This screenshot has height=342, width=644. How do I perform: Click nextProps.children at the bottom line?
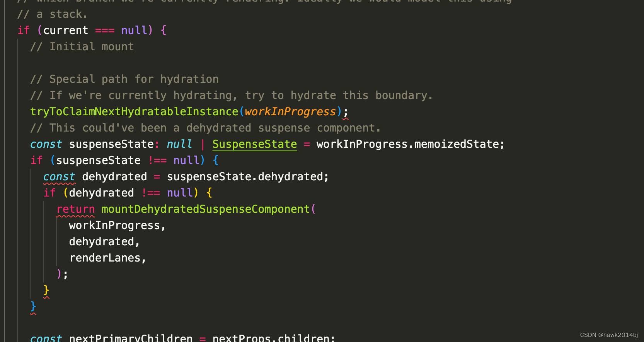point(271,338)
